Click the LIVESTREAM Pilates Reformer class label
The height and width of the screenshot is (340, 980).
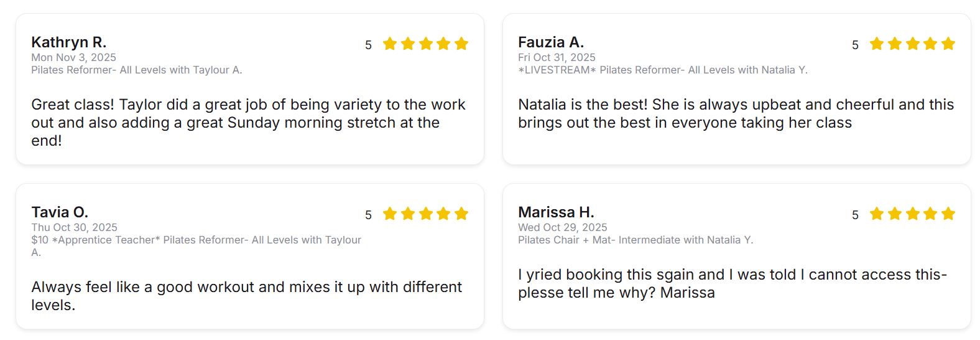coord(663,70)
